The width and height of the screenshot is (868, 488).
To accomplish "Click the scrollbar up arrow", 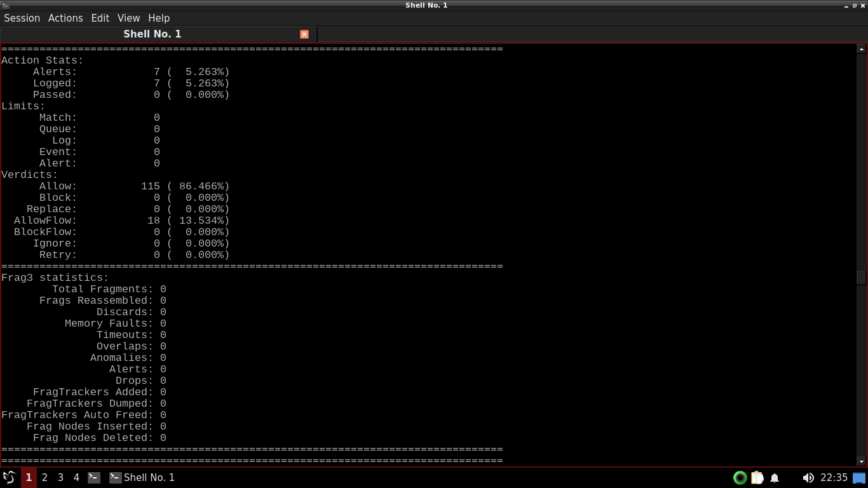I will click(862, 49).
